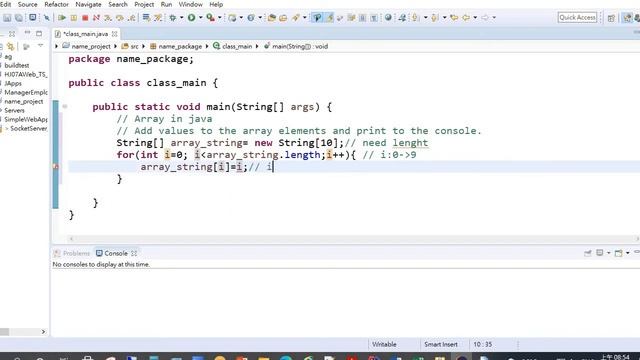Image resolution: width=640 pixels, height=360 pixels.
Task: Toggle Show Whitespace Characters icon
Action: 373,18
